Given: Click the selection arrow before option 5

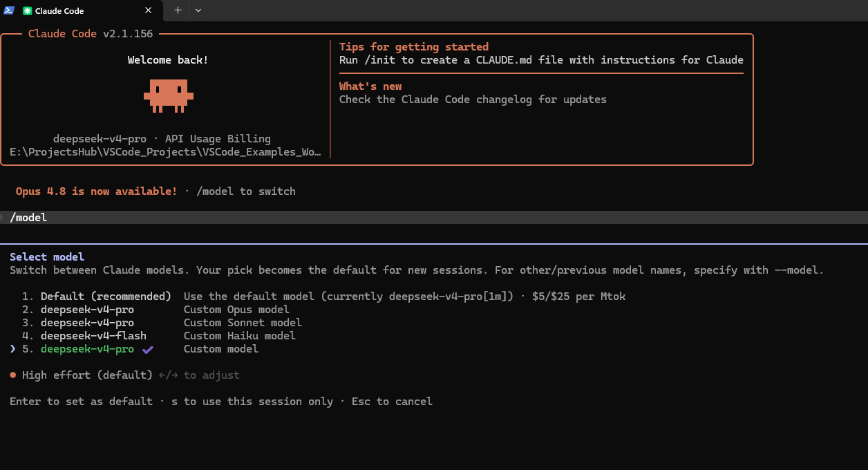Looking at the screenshot, I should (x=12, y=349).
